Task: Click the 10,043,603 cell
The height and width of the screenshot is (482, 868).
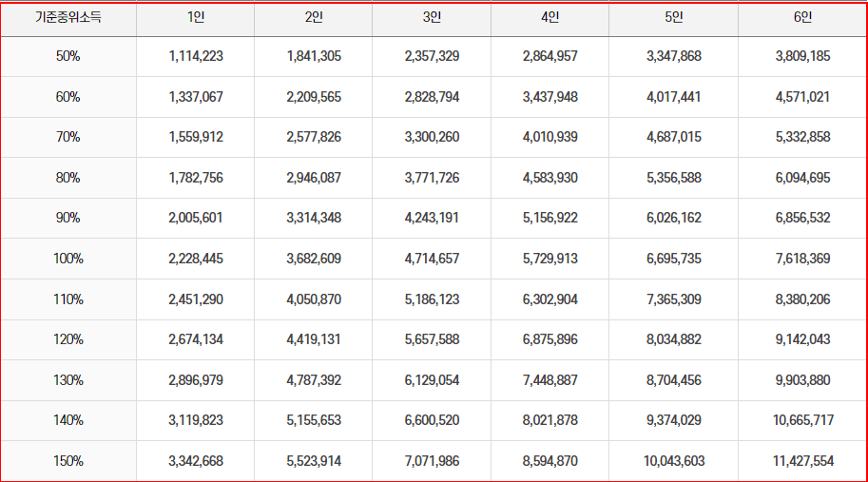Action: [x=674, y=461]
